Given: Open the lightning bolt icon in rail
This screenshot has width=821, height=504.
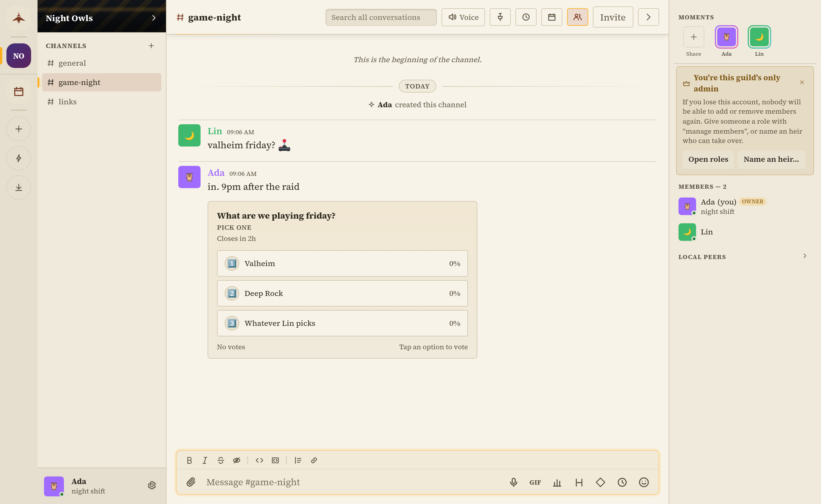Looking at the screenshot, I should [x=19, y=158].
